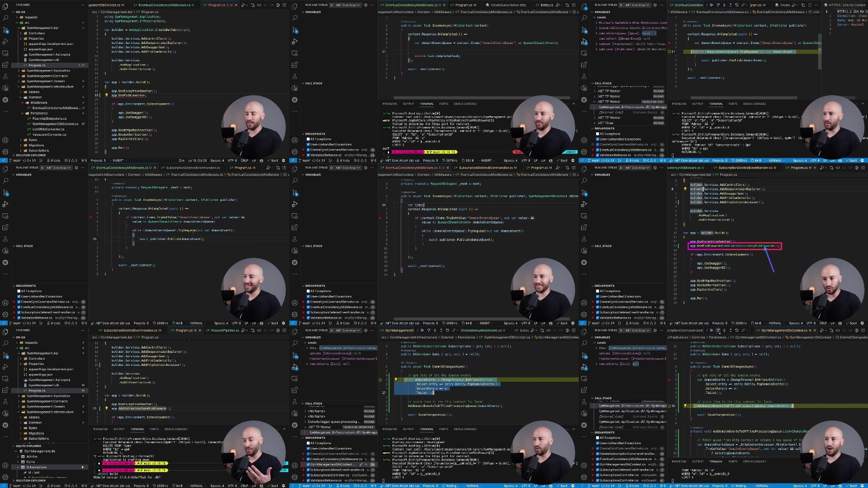Open Accounts icon in top-left frame's activity bar
The height and width of the screenshot is (488, 868).
[x=5, y=140]
